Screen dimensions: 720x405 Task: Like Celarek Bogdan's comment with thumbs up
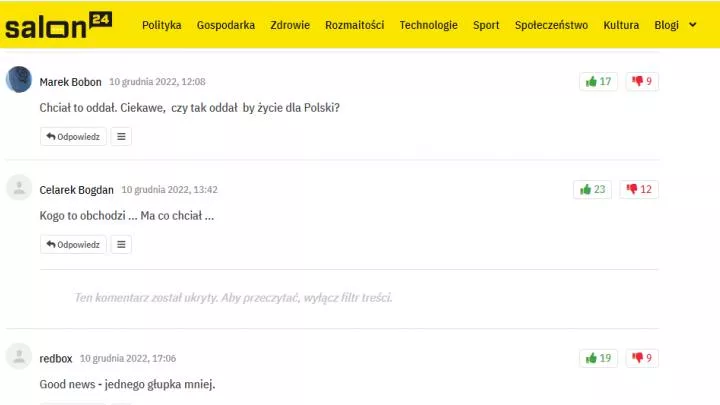coord(592,190)
